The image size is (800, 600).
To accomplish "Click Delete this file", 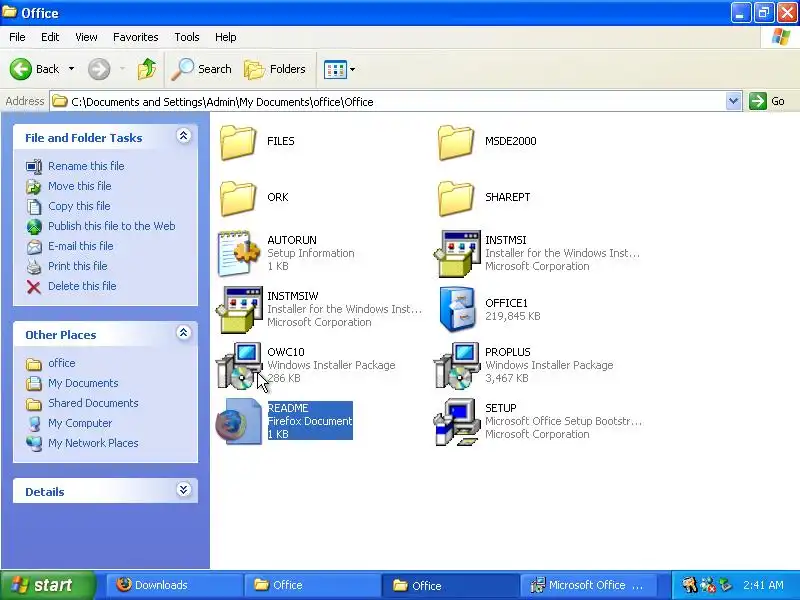I will [82, 286].
